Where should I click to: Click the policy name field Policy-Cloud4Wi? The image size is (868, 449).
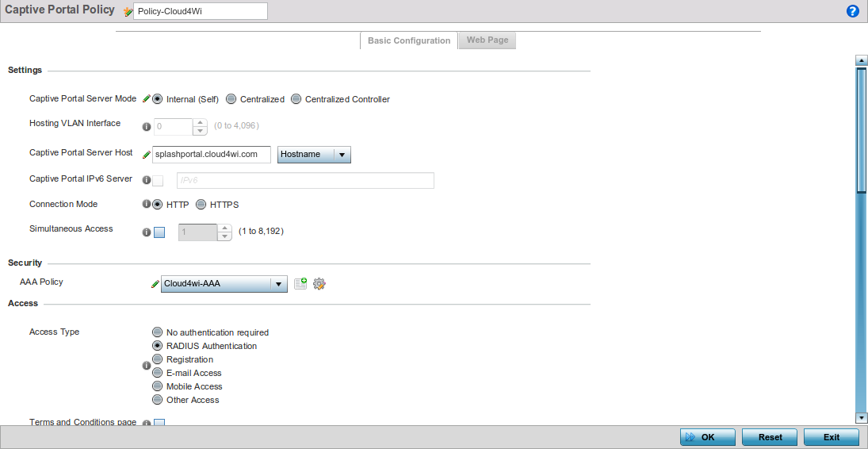point(201,11)
